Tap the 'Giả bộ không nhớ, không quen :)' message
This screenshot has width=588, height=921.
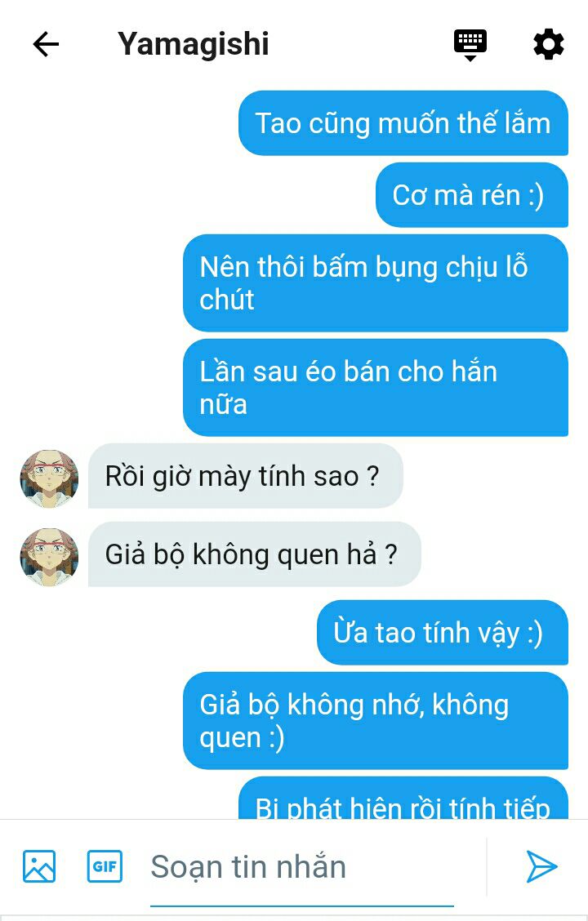tap(376, 721)
